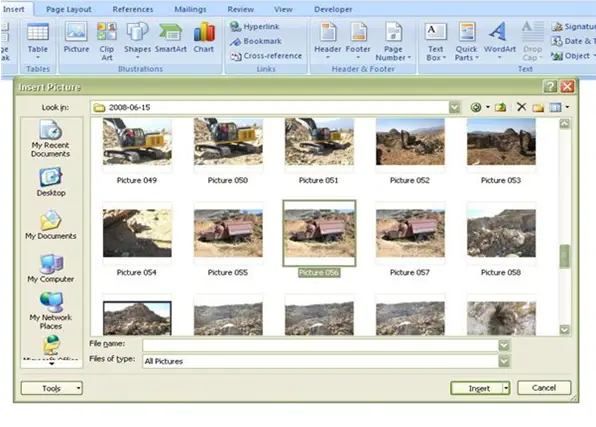This screenshot has width=596, height=427.
Task: Go up one folder level
Action: 500,108
